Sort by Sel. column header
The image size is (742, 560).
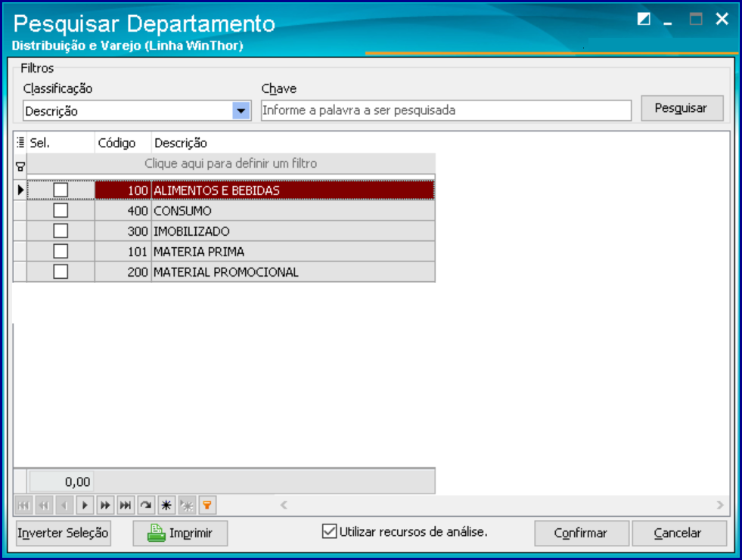click(61, 143)
